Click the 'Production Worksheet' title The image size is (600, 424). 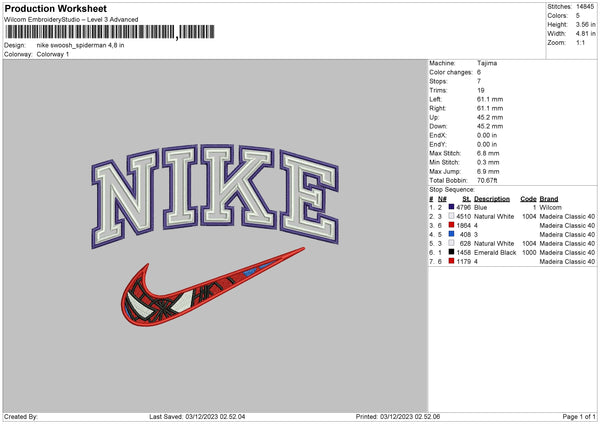point(55,8)
